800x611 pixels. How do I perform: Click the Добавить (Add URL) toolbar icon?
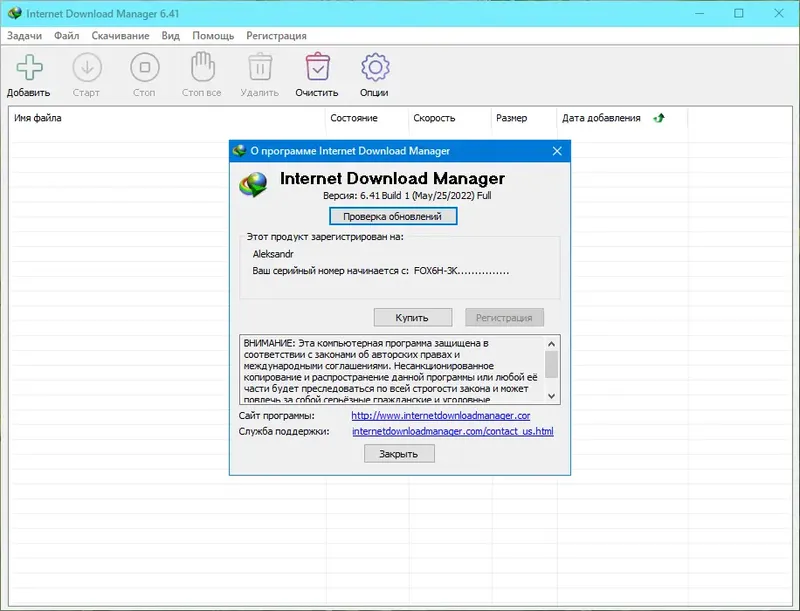(30, 67)
